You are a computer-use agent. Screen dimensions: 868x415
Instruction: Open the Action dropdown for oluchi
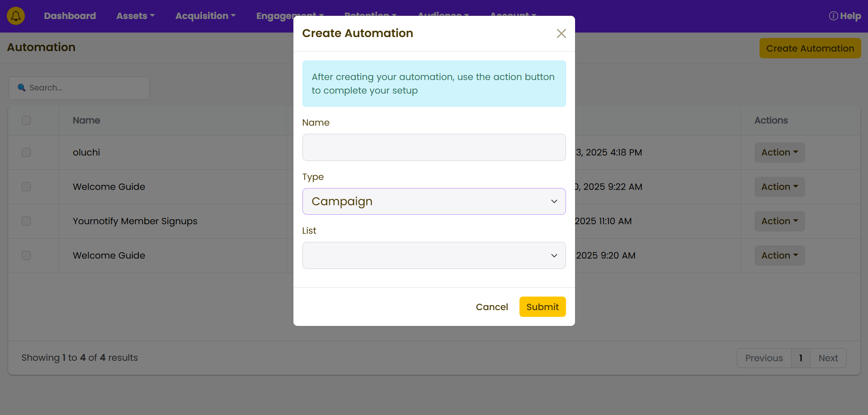click(779, 152)
